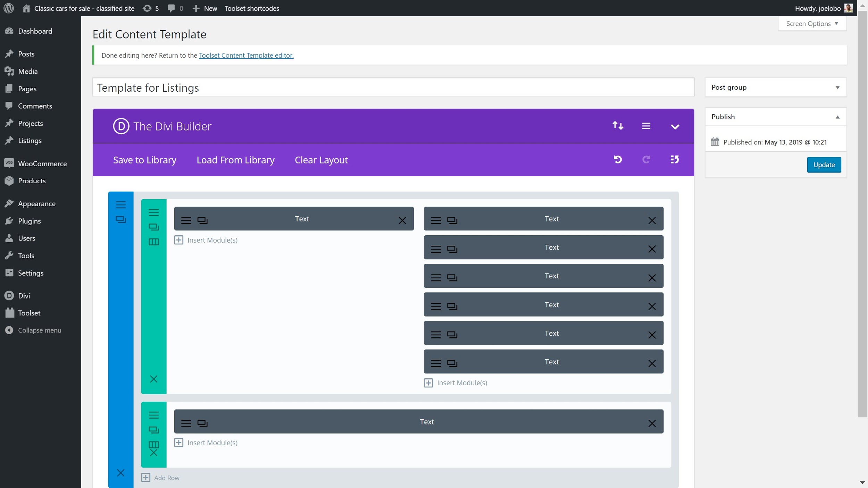This screenshot has width=868, height=488.
Task: Open the Divi history states icon
Action: click(x=674, y=159)
